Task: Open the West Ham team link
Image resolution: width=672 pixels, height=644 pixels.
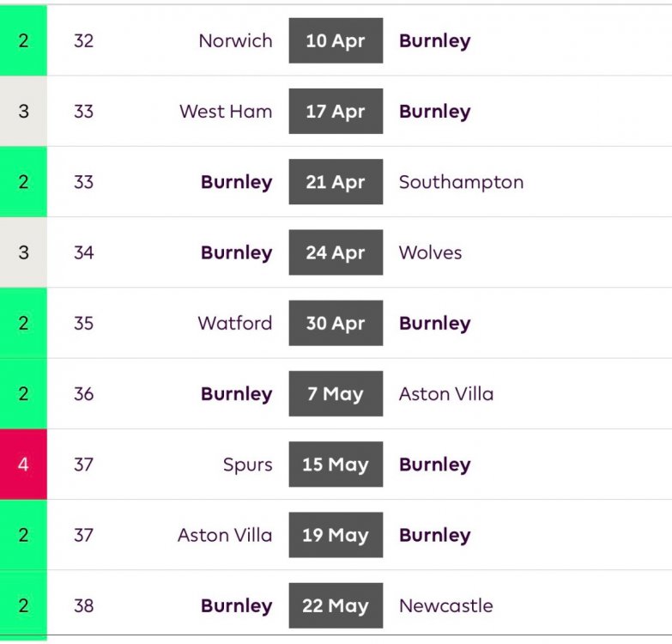Action: click(x=226, y=112)
